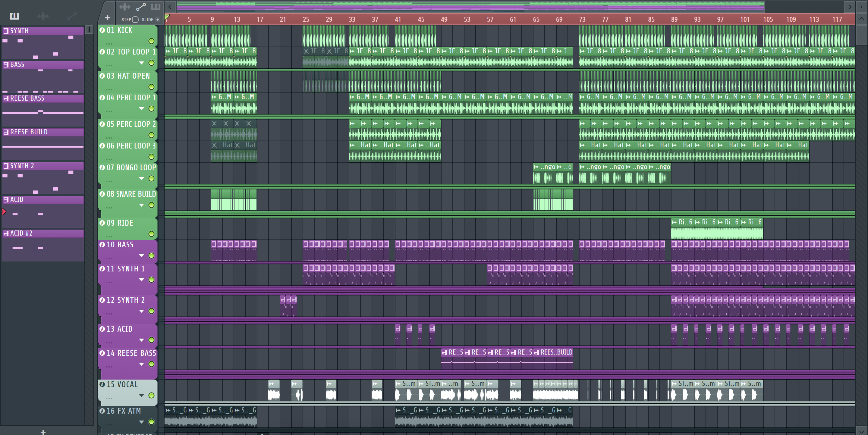Show patterns in the picker panel
The width and height of the screenshot is (868, 435).
coord(14,16)
